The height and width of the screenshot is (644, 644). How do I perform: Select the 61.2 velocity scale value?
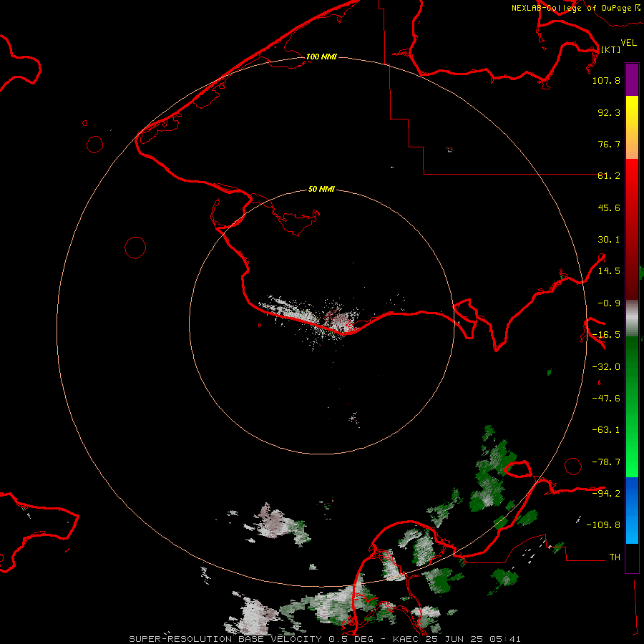(x=609, y=176)
